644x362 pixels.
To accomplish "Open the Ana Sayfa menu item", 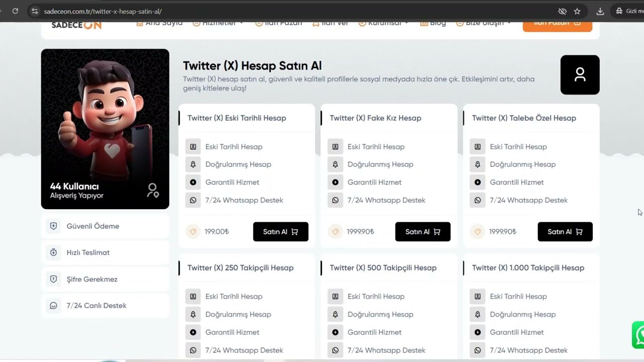I will point(159,23).
